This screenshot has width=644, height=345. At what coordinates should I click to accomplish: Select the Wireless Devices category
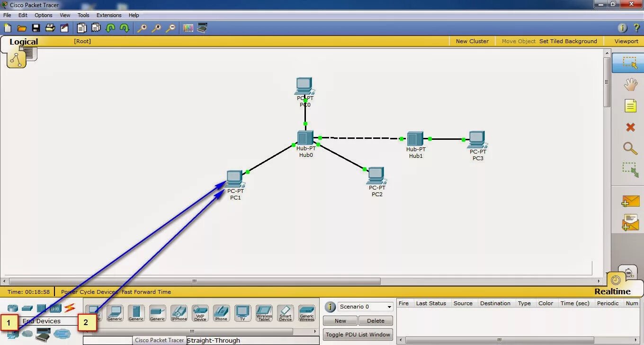55,308
